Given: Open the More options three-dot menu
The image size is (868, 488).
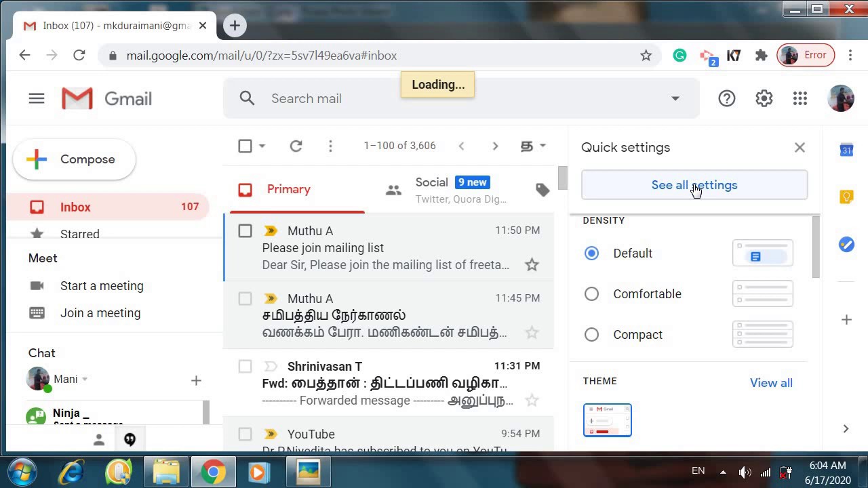Looking at the screenshot, I should click(x=330, y=146).
